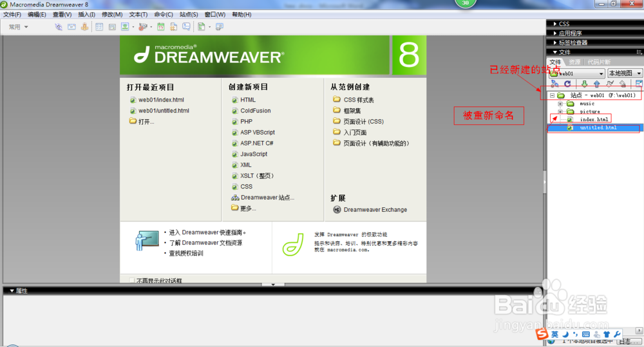Screen dimensions: 644x347
Task: Collapse the 站点 - web01 tree root
Action: click(x=552, y=95)
